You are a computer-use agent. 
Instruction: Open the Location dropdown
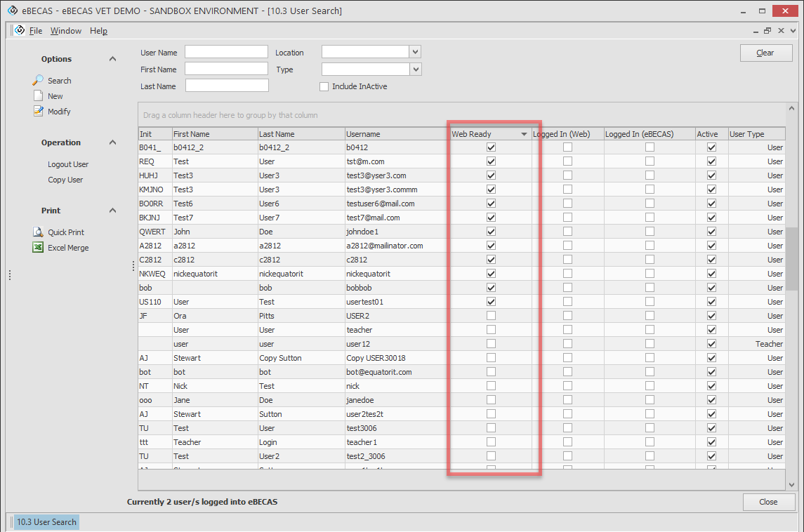[415, 52]
